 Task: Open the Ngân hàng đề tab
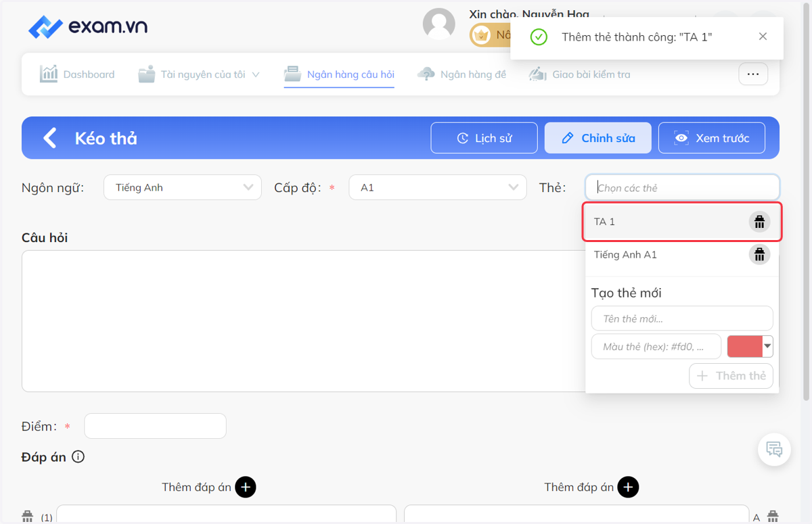click(461, 74)
